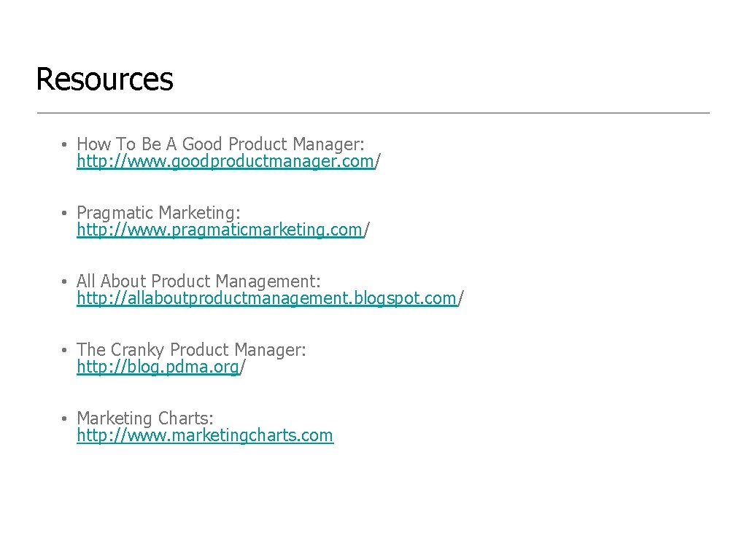This screenshot has height=560, width=747.
Task: Click the trailing slash after blogspot.com
Action: pyautogui.click(x=460, y=297)
